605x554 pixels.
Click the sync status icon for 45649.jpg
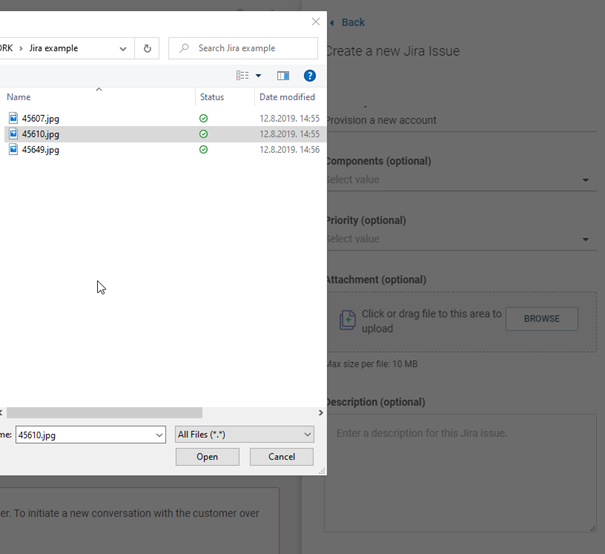204,150
